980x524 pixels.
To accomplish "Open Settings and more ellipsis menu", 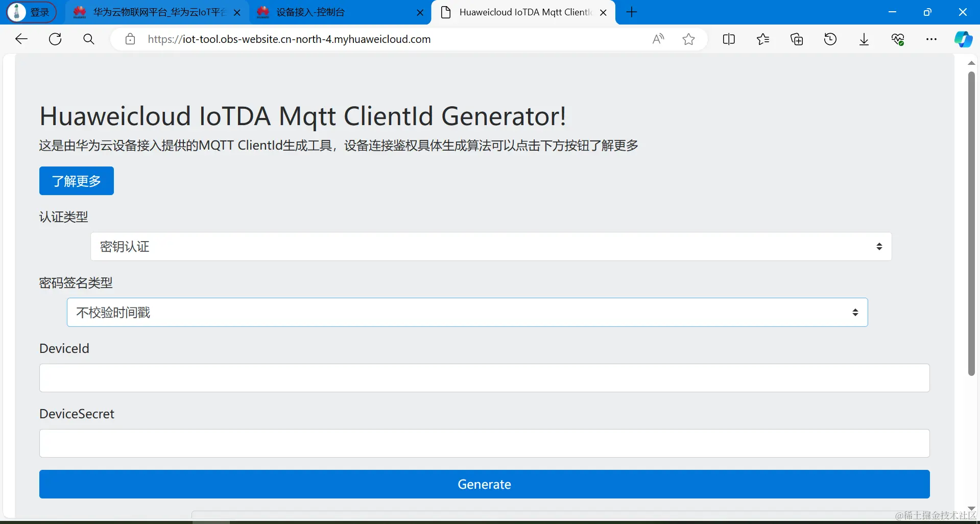I will click(931, 39).
